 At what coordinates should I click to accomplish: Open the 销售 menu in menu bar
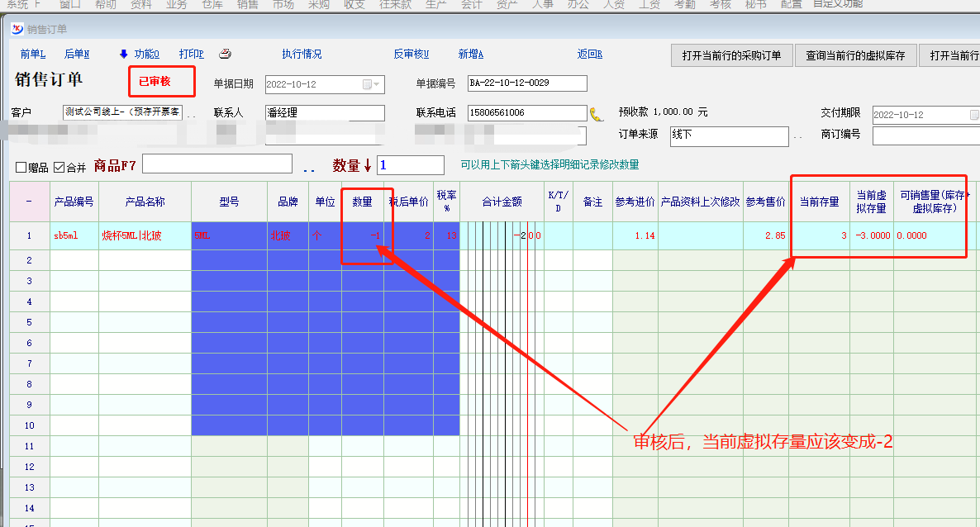(x=247, y=4)
